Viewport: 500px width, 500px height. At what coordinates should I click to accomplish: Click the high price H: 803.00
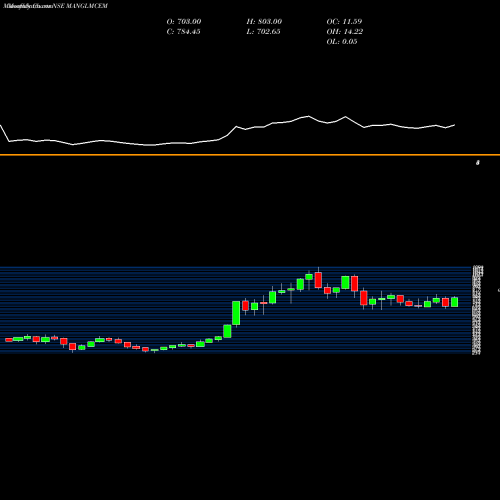coord(264,21)
